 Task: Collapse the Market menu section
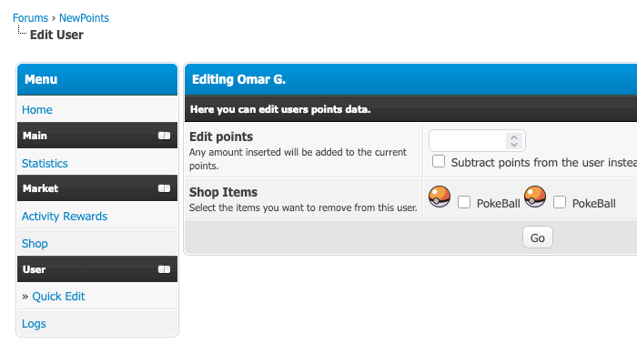point(164,188)
